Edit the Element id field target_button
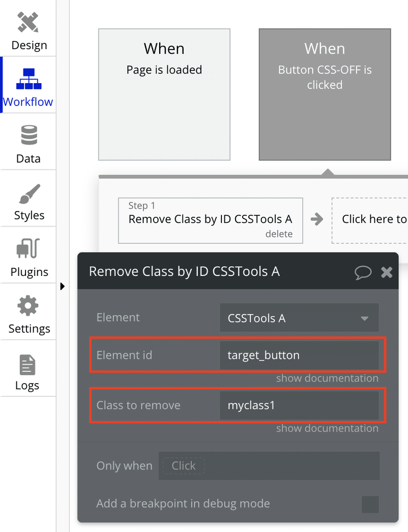The image size is (408, 532). pos(299,355)
